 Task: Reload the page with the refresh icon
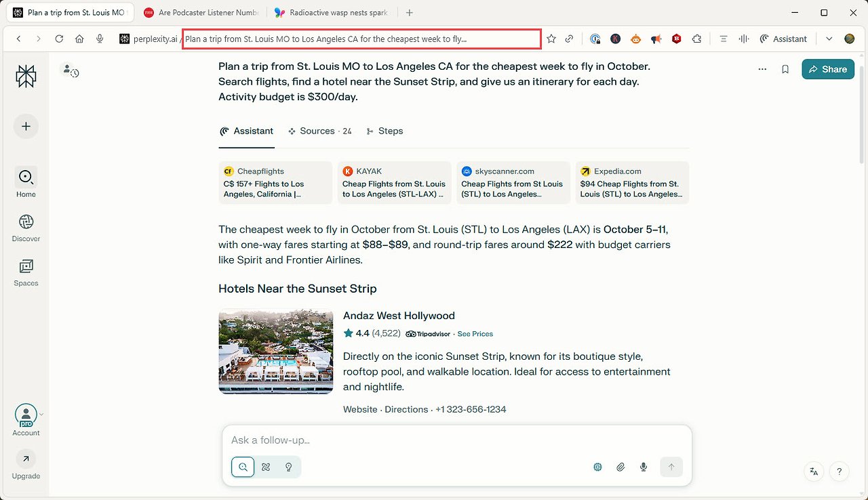pos(59,39)
